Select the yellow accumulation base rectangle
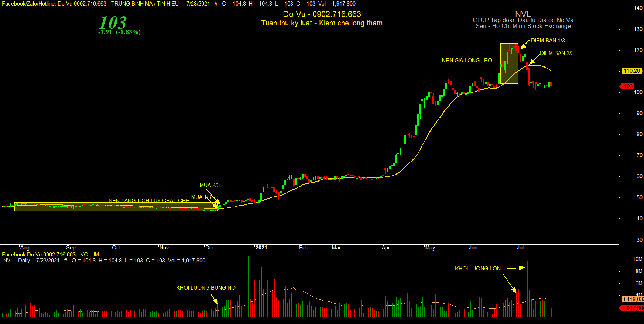Viewport: 644px width, 324px height. click(116, 207)
